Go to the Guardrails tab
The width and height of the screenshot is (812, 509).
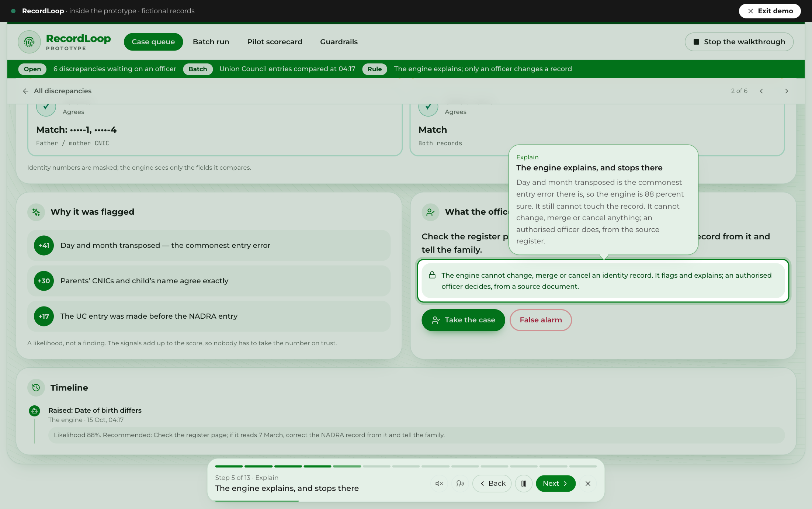(339, 42)
